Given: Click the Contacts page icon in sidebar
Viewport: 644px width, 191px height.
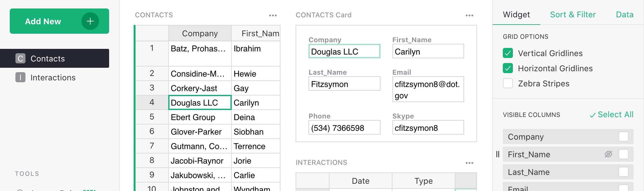Looking at the screenshot, I should pos(20,59).
